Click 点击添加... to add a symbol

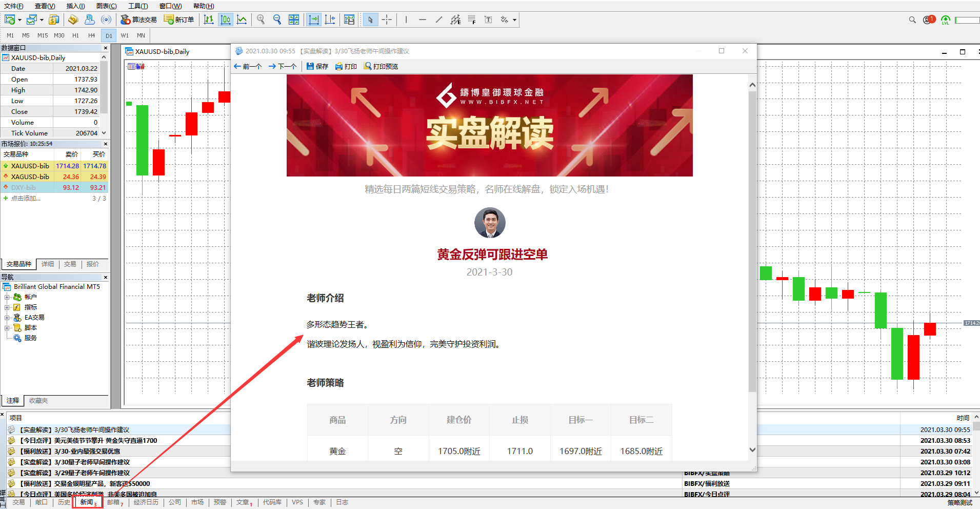pyautogui.click(x=26, y=199)
